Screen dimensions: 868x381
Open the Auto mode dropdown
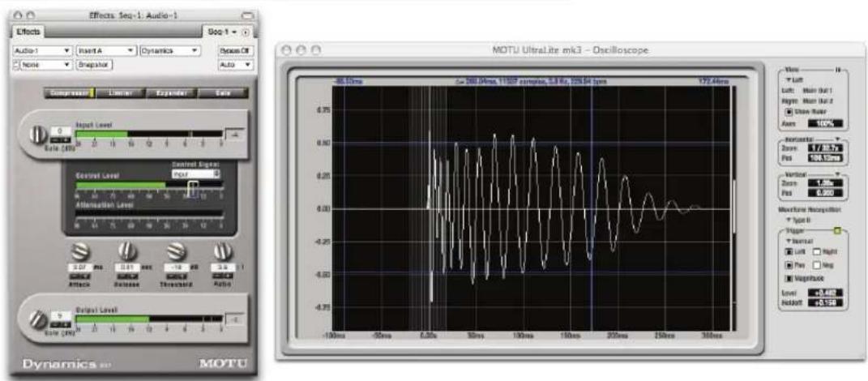(237, 65)
